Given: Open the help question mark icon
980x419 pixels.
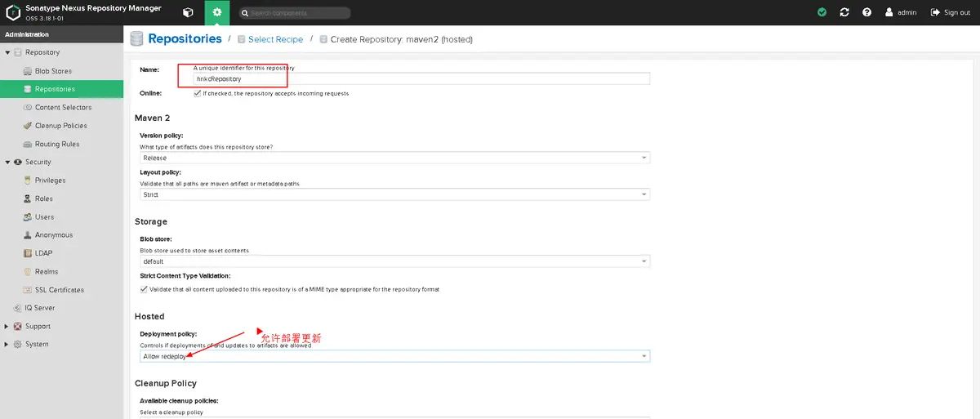Looking at the screenshot, I should pyautogui.click(x=866, y=12).
